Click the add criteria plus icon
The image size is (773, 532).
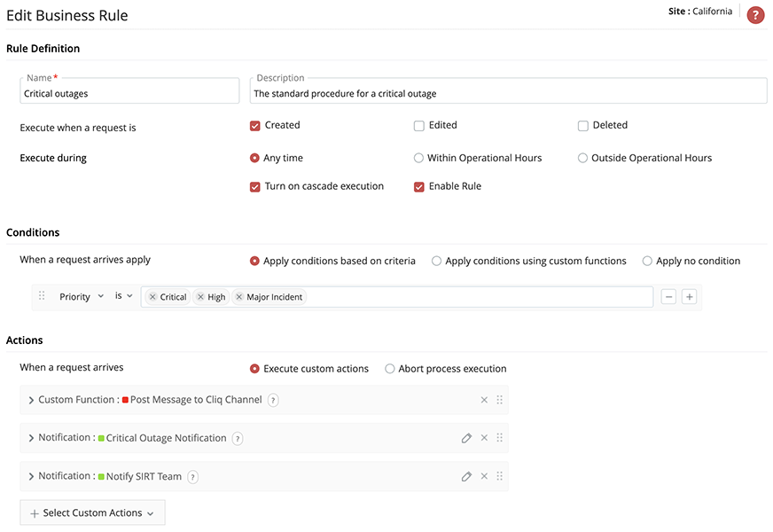click(x=689, y=297)
